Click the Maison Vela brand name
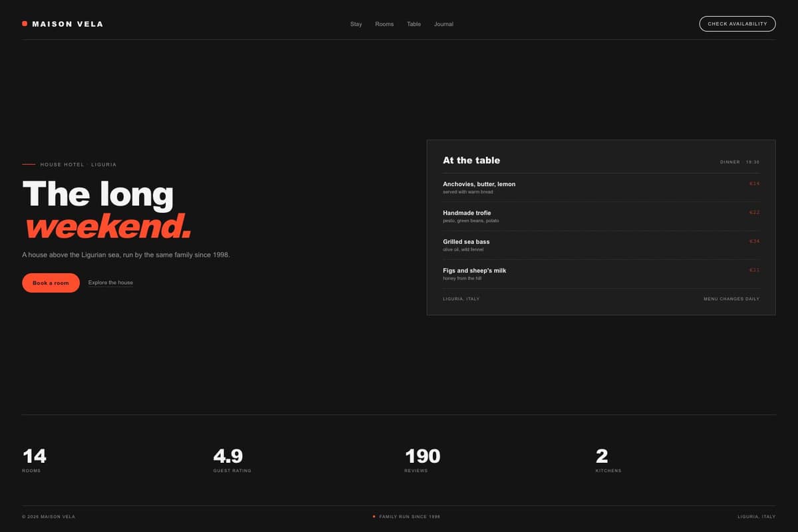This screenshot has height=532, width=798. (68, 24)
